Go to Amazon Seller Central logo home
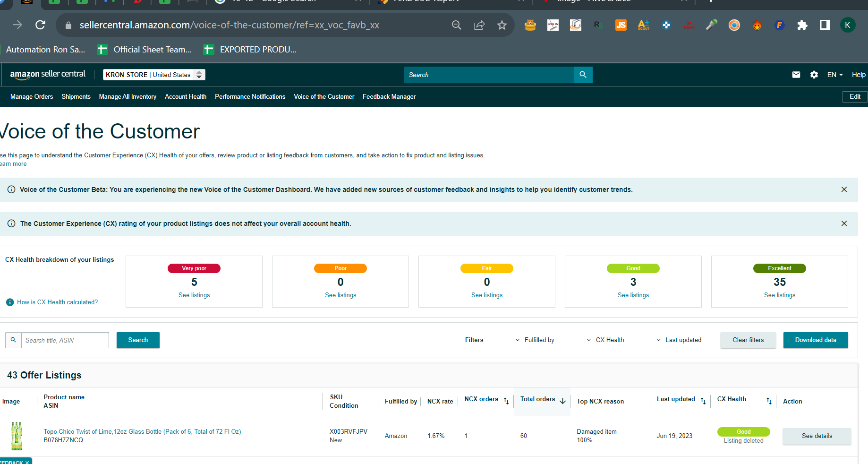 (x=48, y=74)
